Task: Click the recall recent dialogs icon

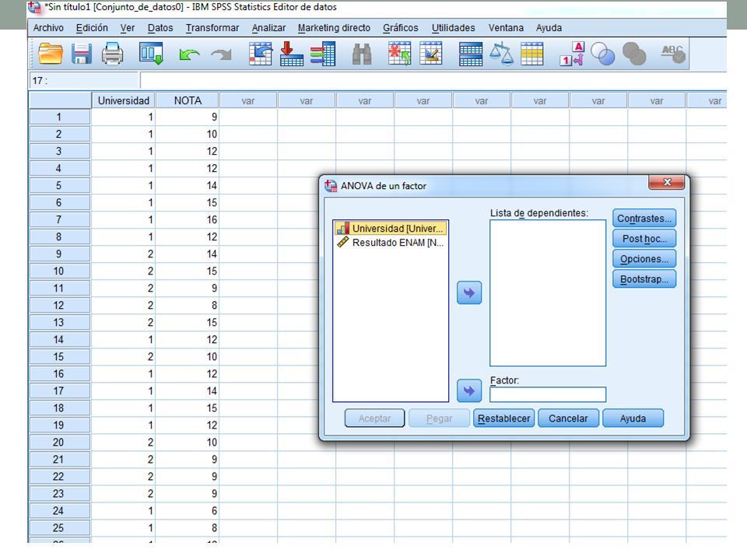Action: [x=152, y=54]
